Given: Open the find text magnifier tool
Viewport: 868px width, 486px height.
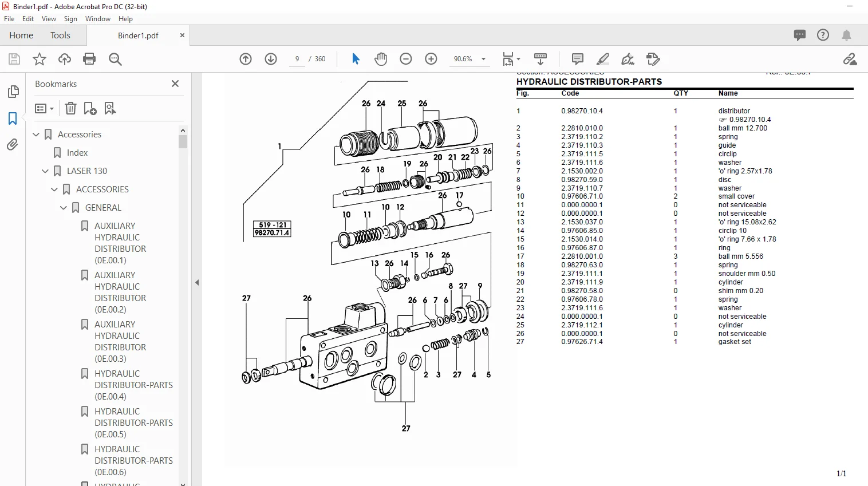Looking at the screenshot, I should [115, 59].
